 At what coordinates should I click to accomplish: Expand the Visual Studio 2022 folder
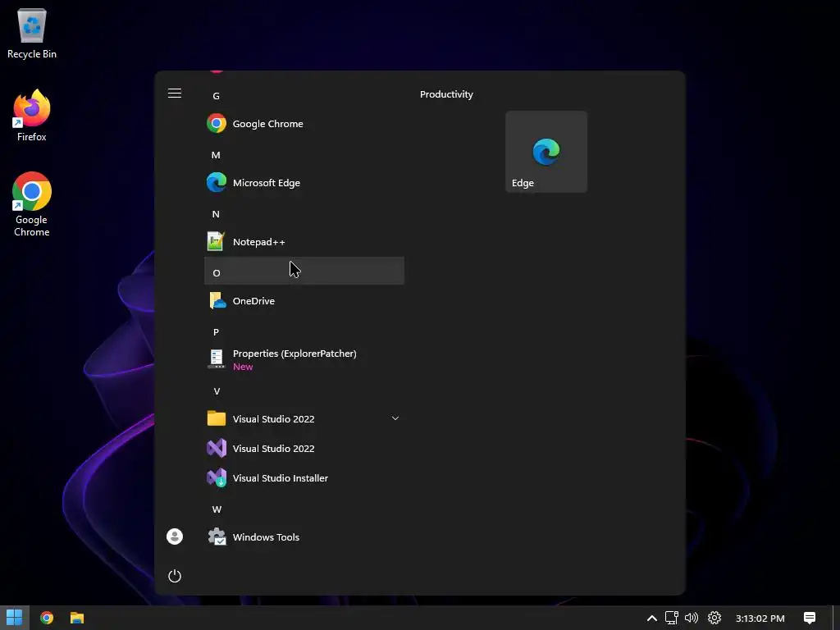pyautogui.click(x=304, y=418)
